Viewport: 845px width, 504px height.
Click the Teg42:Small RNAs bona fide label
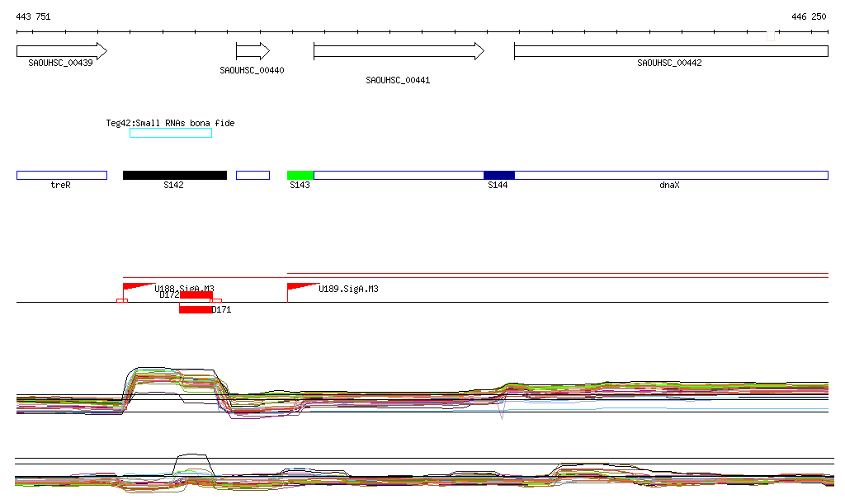tap(170, 123)
